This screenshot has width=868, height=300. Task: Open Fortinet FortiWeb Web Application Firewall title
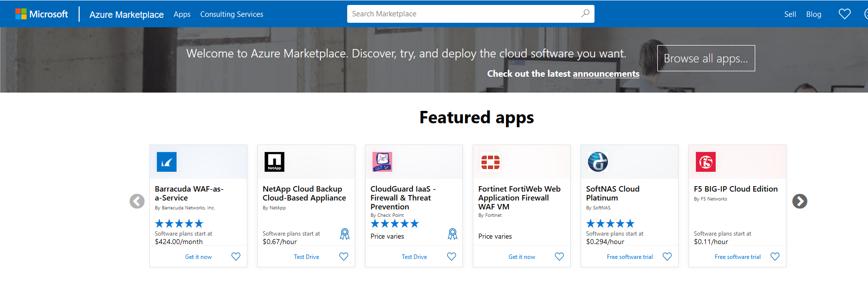coord(519,198)
